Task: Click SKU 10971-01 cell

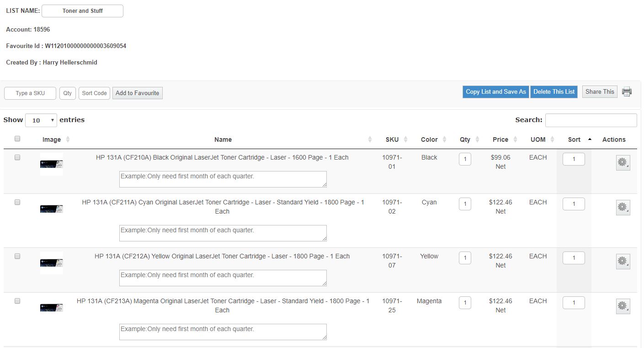Action: [392, 162]
